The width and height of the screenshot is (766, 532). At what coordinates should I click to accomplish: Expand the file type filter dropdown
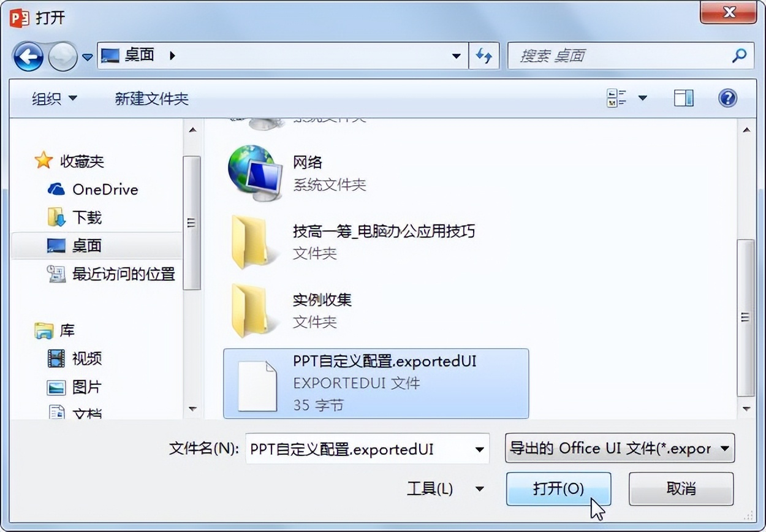[x=620, y=449]
